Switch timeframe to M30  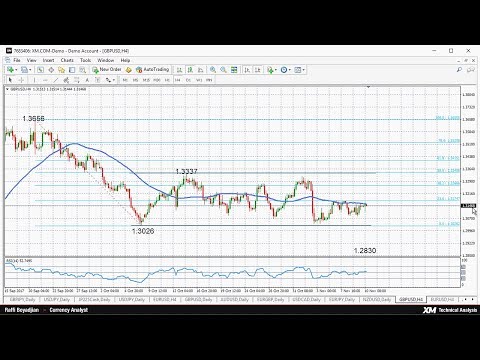(x=157, y=80)
